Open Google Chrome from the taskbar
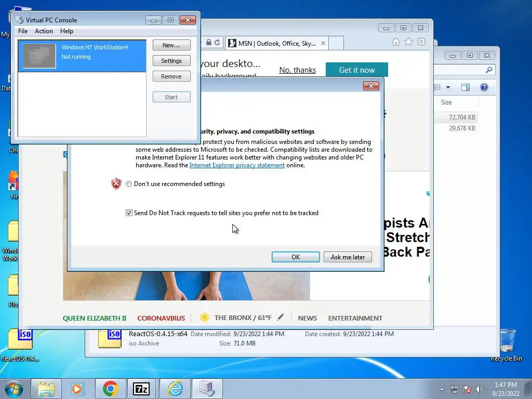 [x=110, y=389]
